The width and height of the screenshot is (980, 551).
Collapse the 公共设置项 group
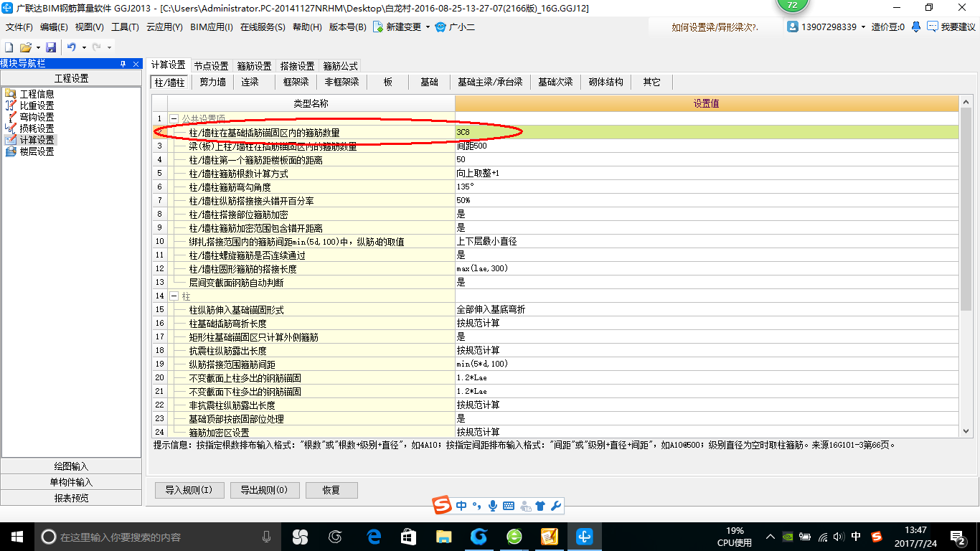click(173, 118)
